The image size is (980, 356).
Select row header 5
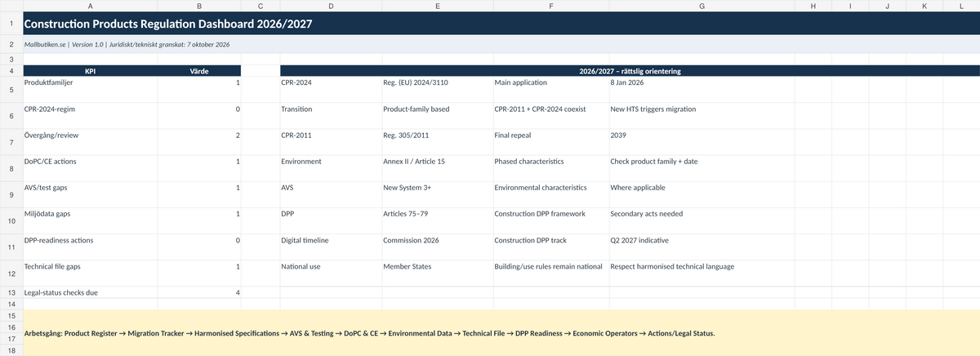tap(11, 89)
